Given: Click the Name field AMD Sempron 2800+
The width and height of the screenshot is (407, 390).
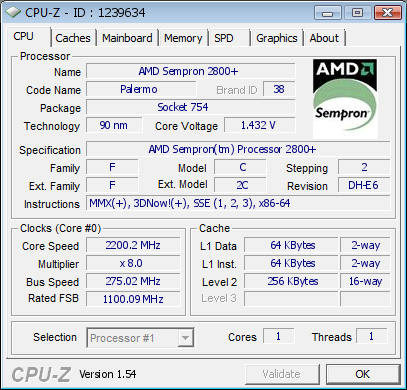Looking at the screenshot, I should [191, 71].
